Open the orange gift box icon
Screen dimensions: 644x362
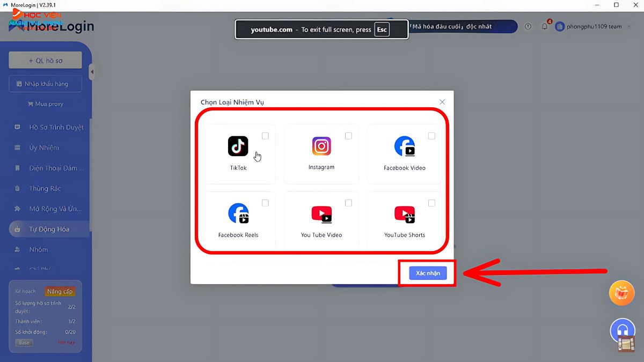coord(622,293)
